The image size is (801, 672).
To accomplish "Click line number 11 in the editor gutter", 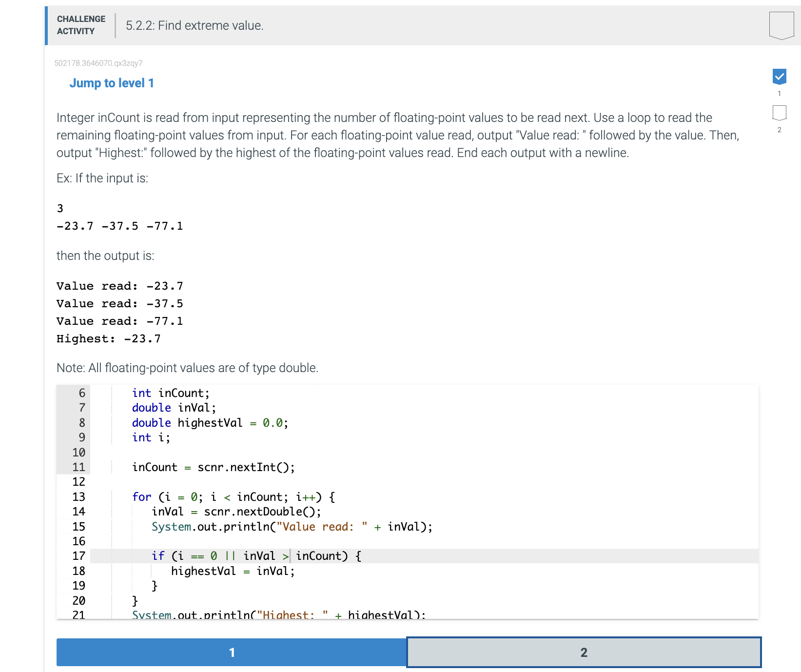I will pos(78,467).
